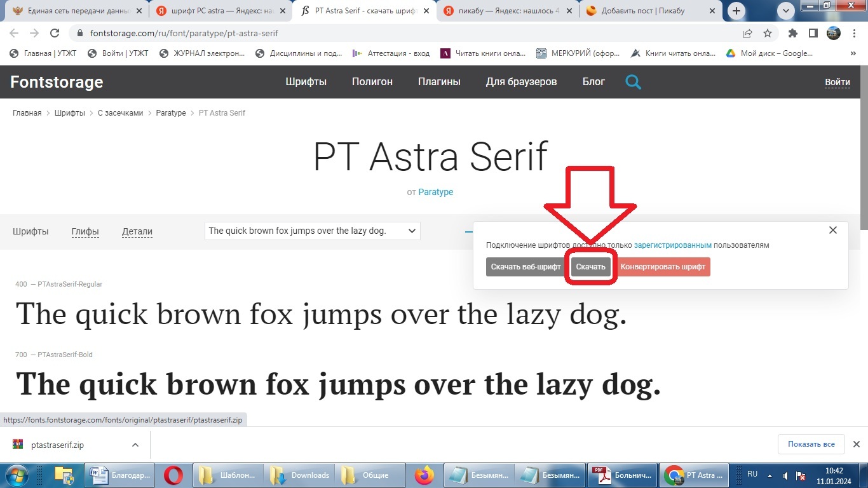Image resolution: width=868 pixels, height=488 pixels.
Task: Click the 'Конвертировать шрифт' button
Action: (663, 267)
